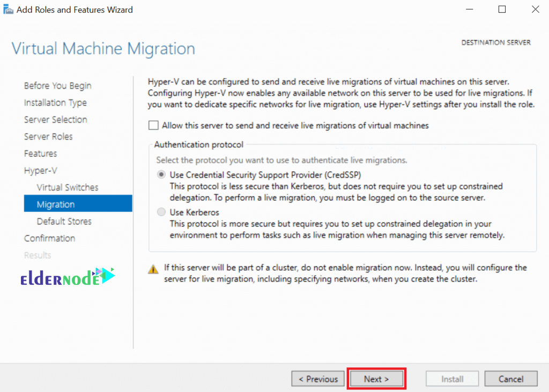Minimize the wizard window

pos(470,10)
